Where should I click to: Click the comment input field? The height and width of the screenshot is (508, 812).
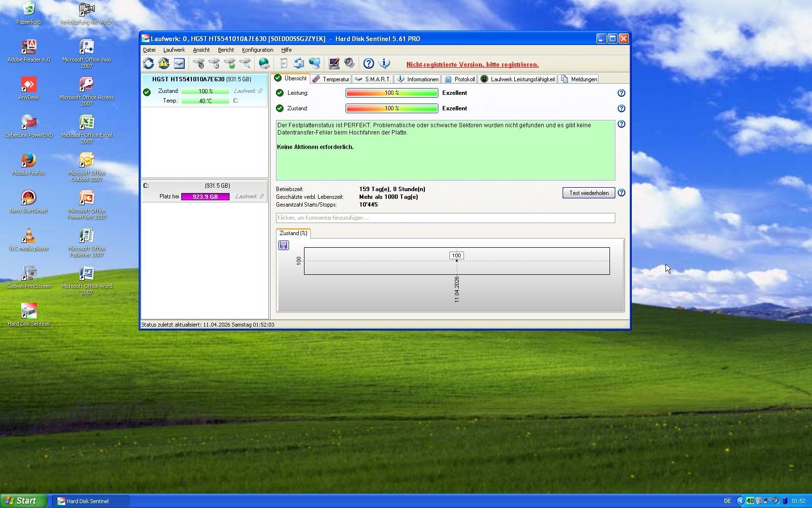click(445, 218)
